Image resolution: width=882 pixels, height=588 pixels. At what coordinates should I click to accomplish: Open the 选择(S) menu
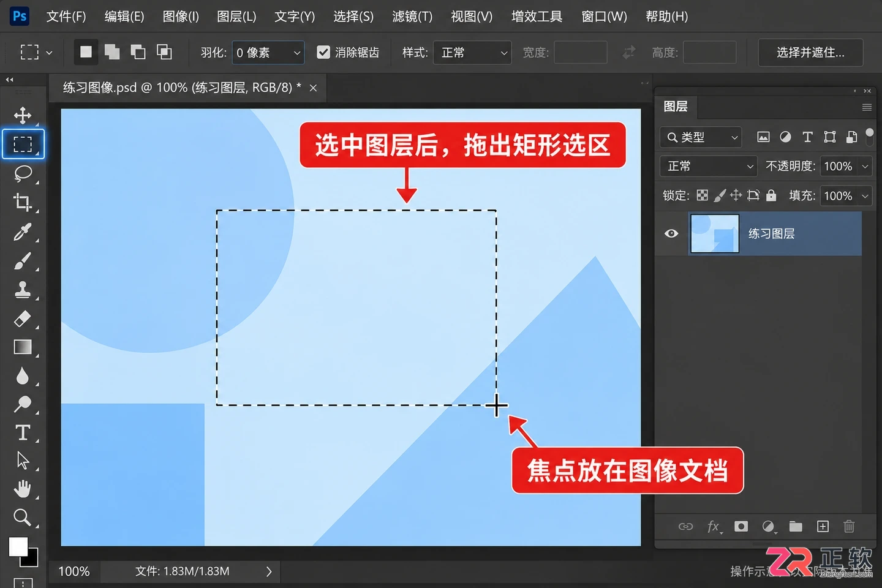pyautogui.click(x=353, y=17)
